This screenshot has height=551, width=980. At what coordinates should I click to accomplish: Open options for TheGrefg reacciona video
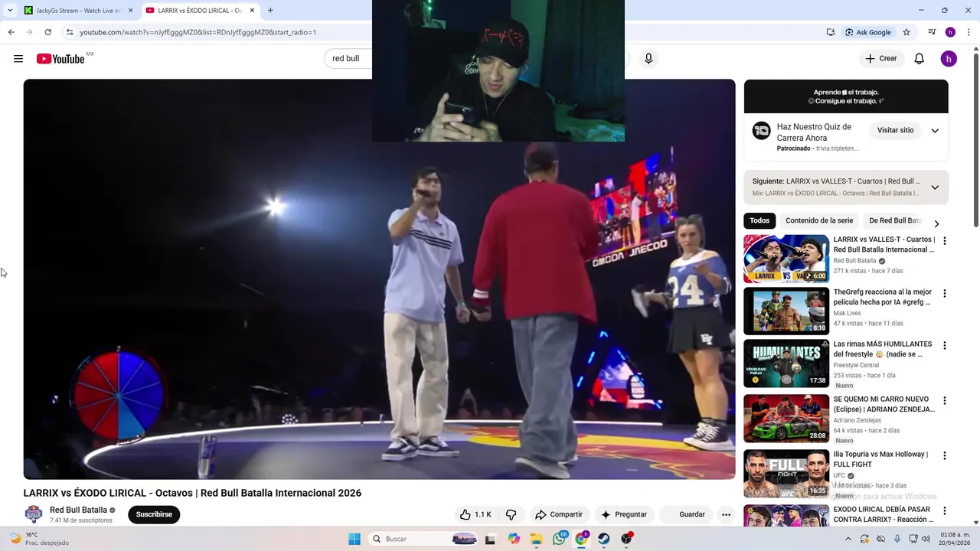point(944,293)
